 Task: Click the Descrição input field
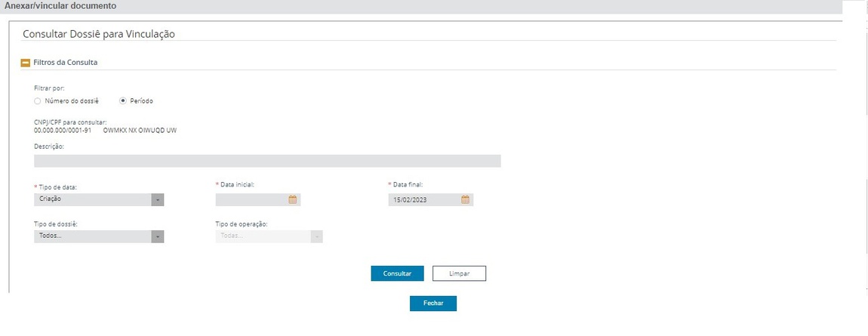coord(267,161)
